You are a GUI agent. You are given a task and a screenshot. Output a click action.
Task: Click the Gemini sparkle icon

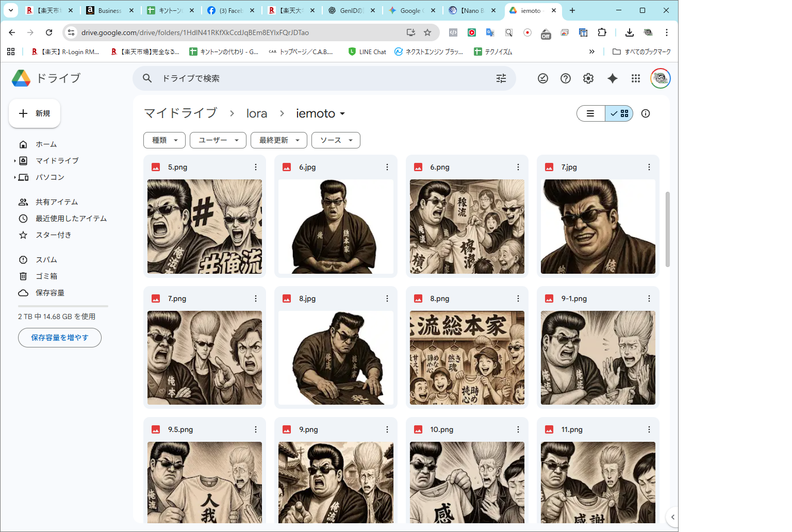pyautogui.click(x=612, y=78)
